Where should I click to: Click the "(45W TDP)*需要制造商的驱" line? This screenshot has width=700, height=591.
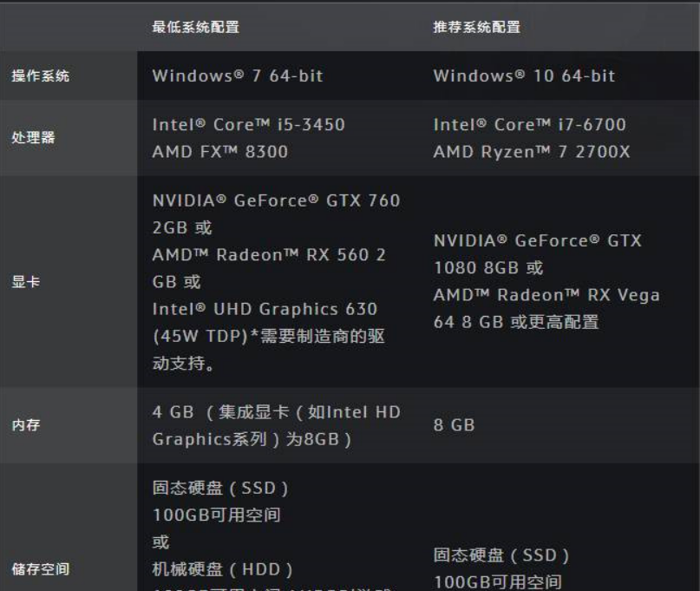click(269, 336)
